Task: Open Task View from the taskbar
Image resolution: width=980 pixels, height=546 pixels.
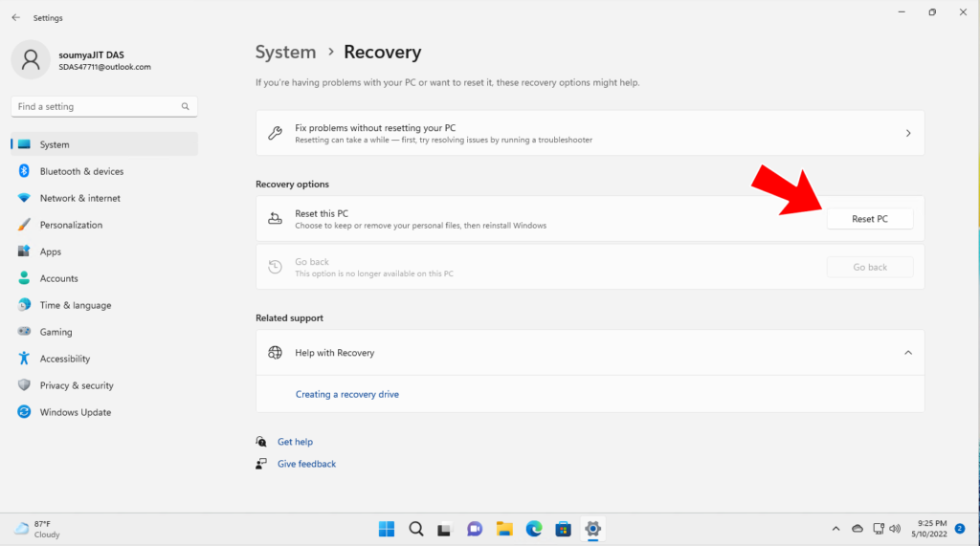Action: 444,529
